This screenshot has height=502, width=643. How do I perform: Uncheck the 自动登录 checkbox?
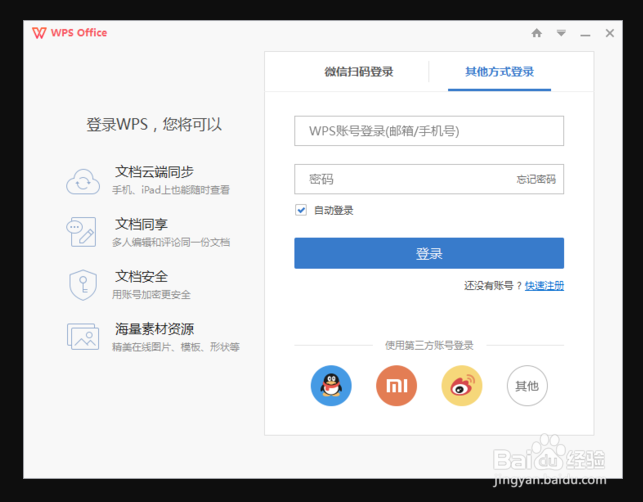tap(301, 210)
